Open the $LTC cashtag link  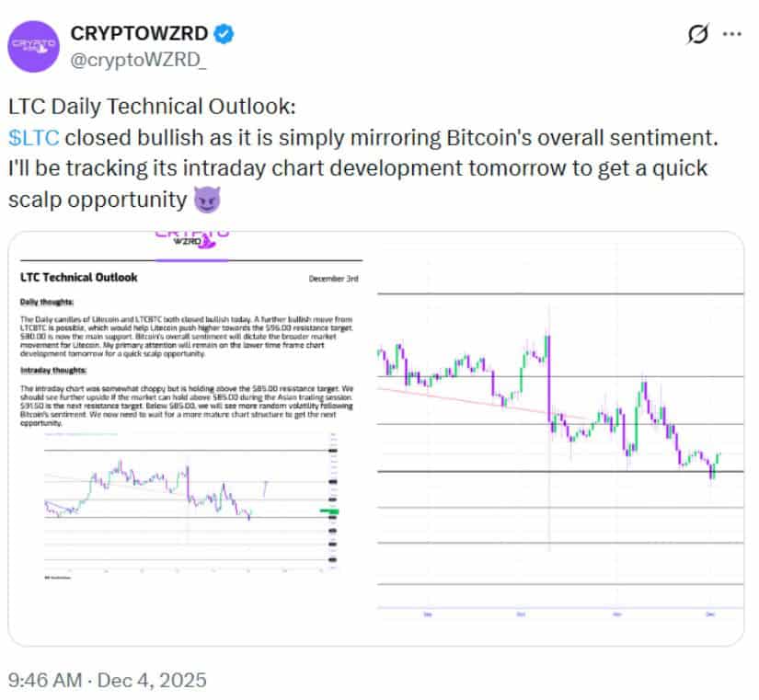[34, 139]
